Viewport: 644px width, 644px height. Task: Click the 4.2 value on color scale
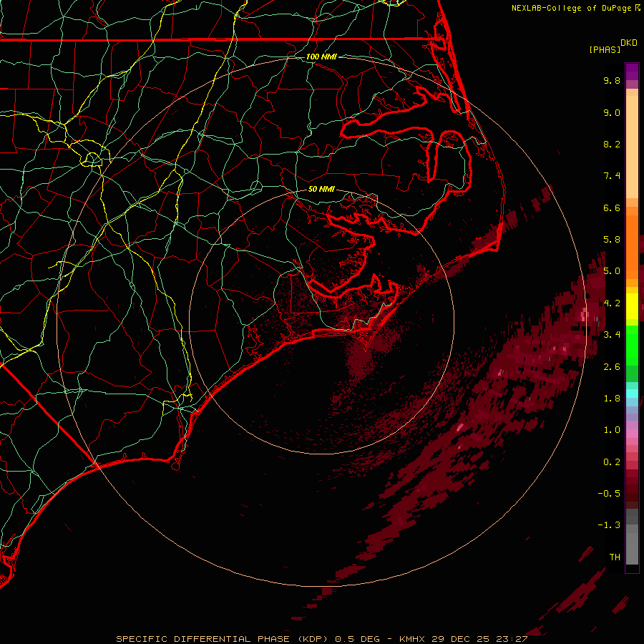coord(612,303)
